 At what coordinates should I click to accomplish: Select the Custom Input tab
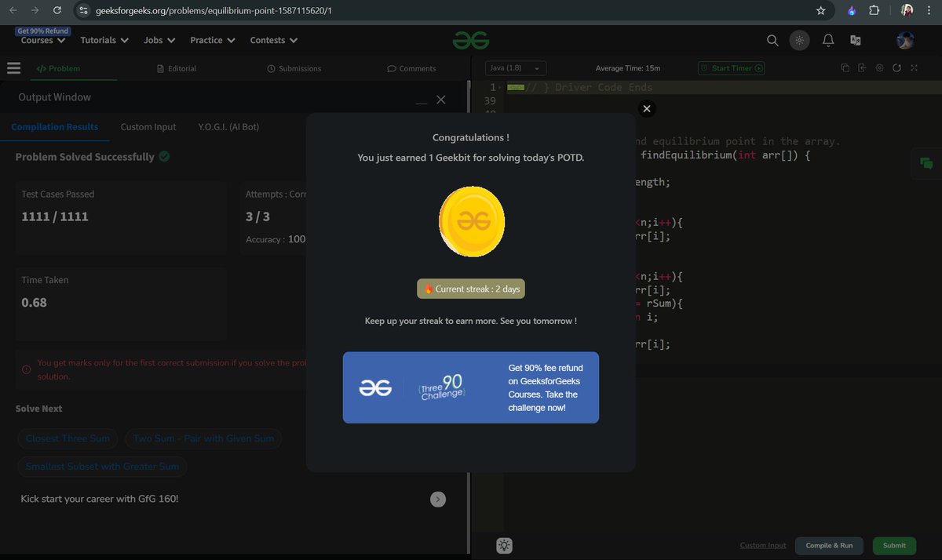pyautogui.click(x=148, y=126)
